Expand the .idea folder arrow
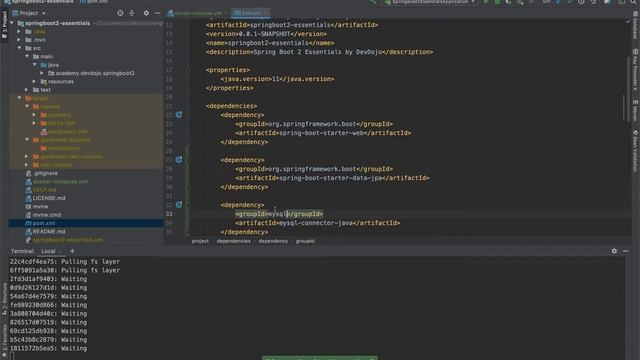This screenshot has height=360, width=640. (19, 31)
